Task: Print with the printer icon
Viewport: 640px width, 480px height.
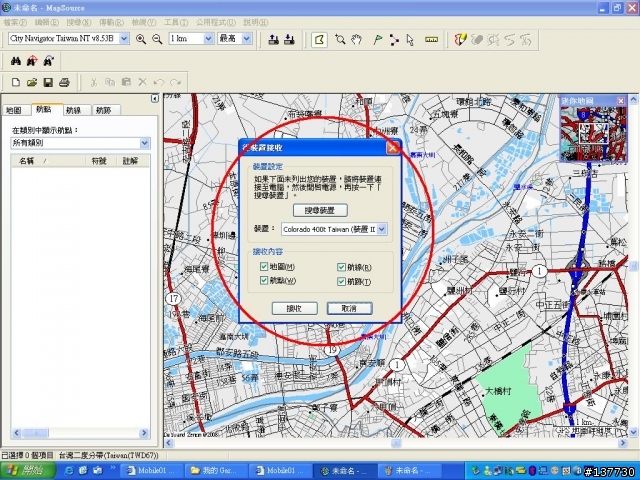Action: click(x=64, y=82)
